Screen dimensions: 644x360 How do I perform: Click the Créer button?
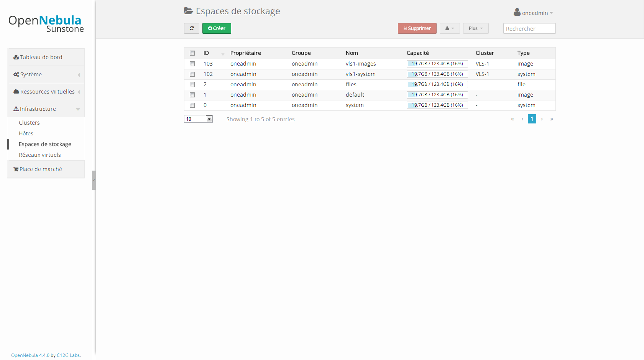217,28
